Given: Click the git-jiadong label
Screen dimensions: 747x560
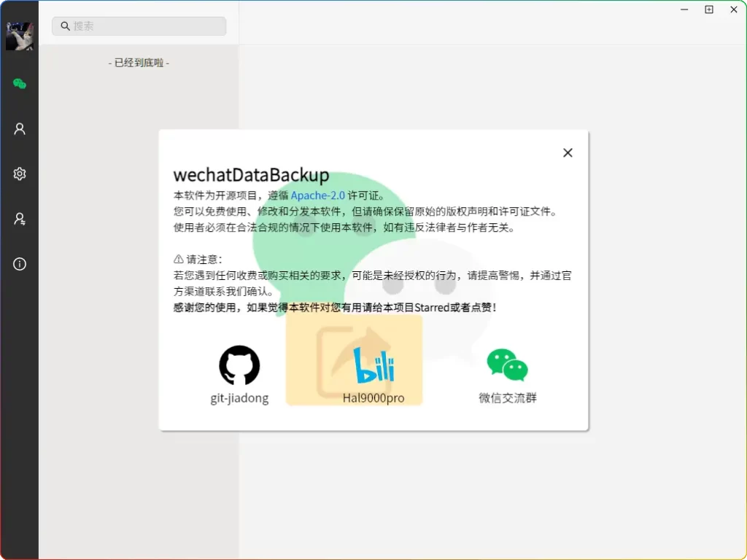Looking at the screenshot, I should [239, 398].
